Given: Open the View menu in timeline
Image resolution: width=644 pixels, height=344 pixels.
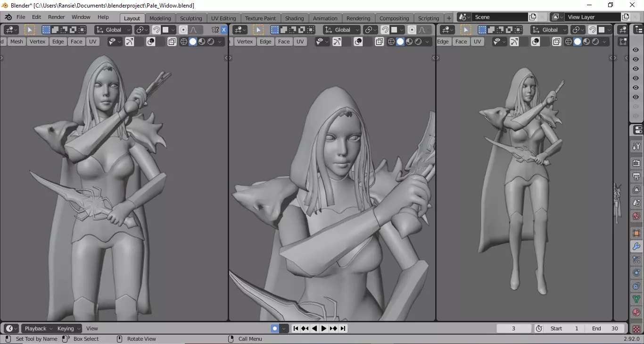Looking at the screenshot, I should (x=92, y=328).
